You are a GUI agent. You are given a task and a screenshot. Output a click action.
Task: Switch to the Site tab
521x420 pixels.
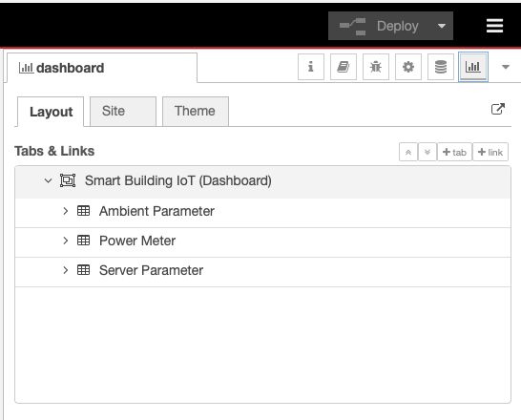point(123,111)
